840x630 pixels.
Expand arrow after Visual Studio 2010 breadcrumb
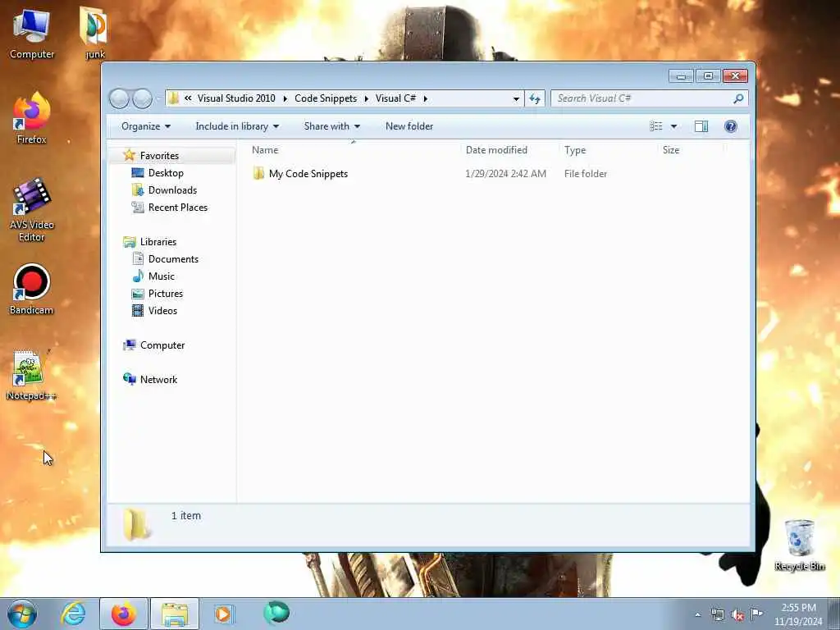285,98
